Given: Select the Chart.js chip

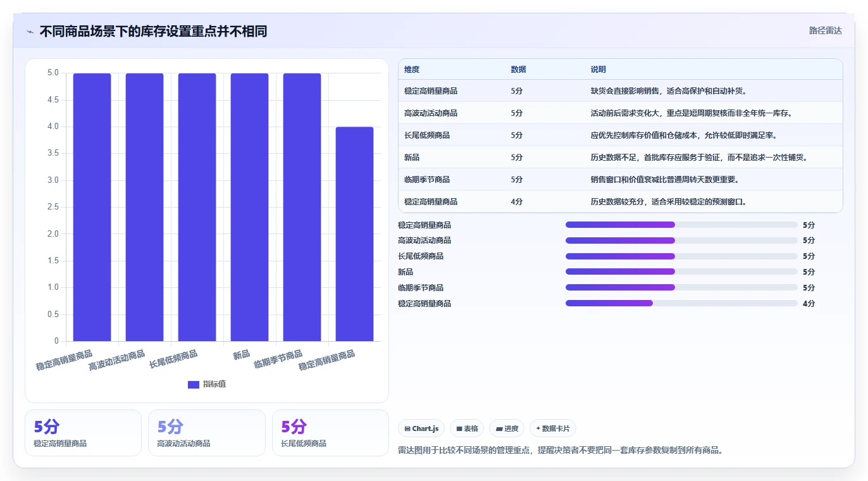Looking at the screenshot, I should 422,428.
